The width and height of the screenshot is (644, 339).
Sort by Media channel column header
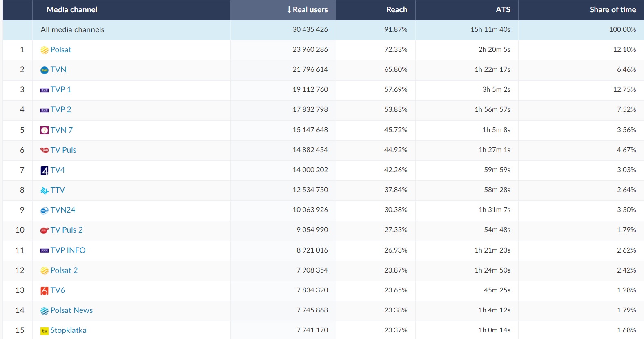pyautogui.click(x=72, y=10)
